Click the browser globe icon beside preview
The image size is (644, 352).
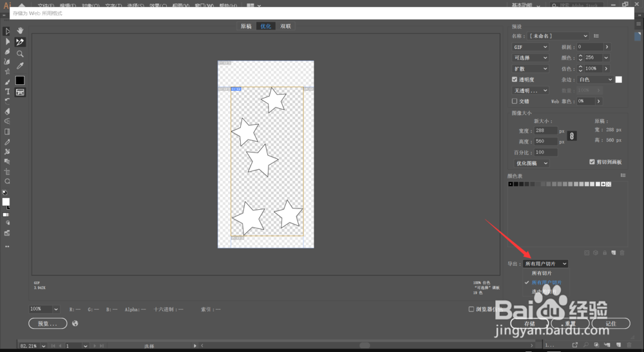[x=75, y=323]
